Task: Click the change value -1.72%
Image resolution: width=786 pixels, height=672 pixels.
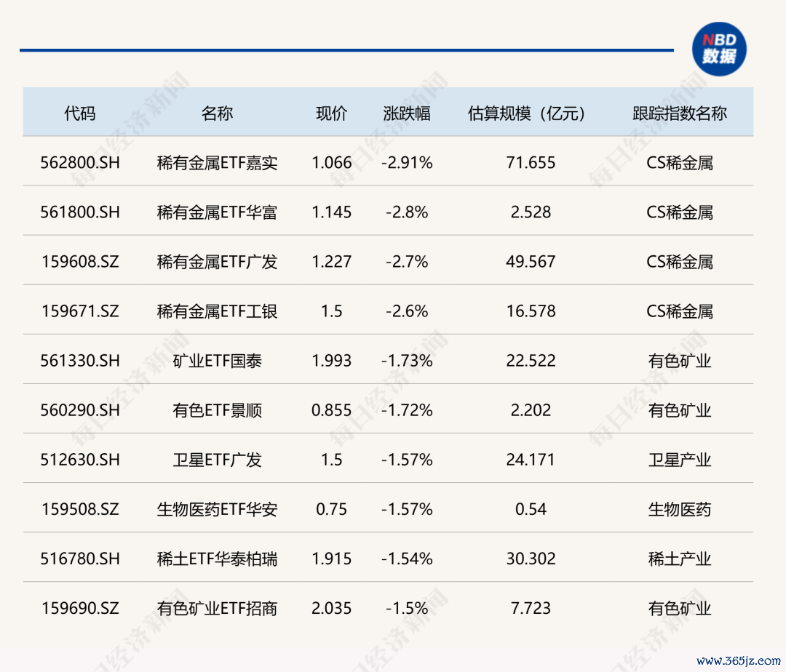Action: [x=407, y=411]
